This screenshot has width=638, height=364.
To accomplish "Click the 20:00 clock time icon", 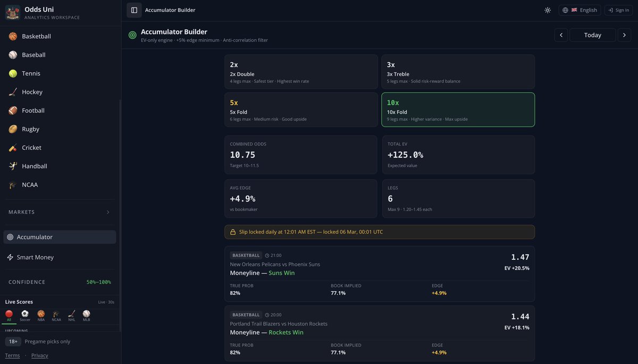I will 267,315.
